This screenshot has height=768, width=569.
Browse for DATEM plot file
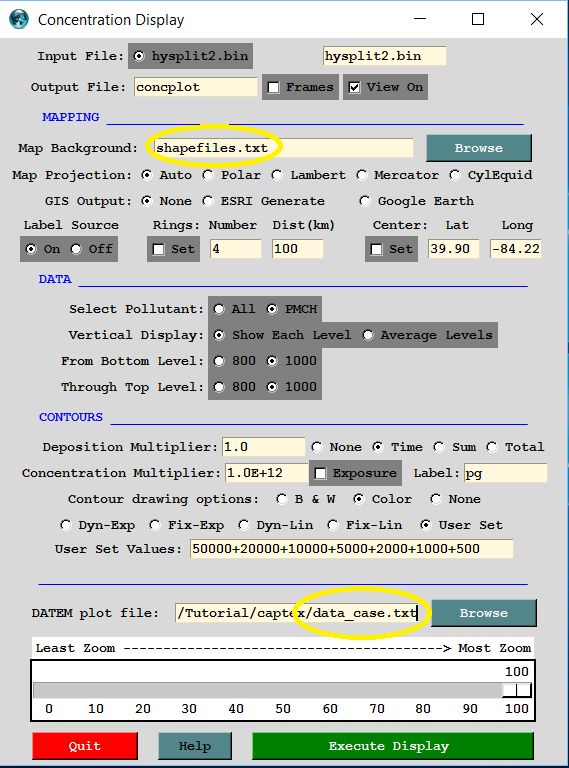click(x=484, y=613)
